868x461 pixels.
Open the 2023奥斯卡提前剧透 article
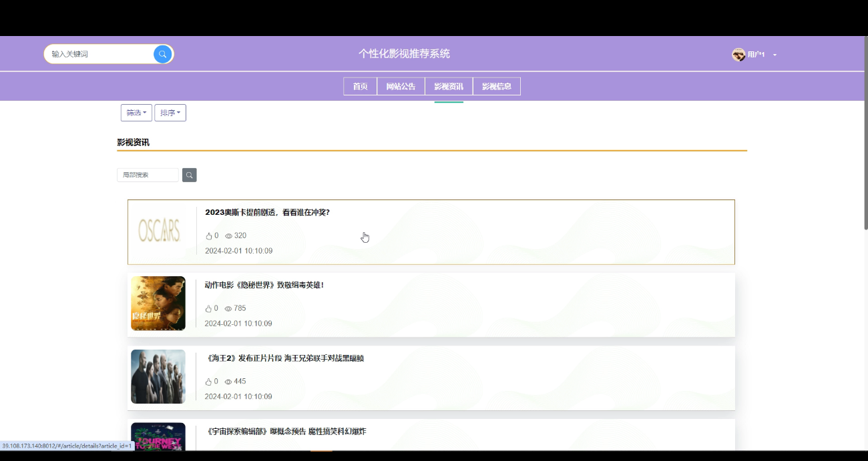click(268, 212)
